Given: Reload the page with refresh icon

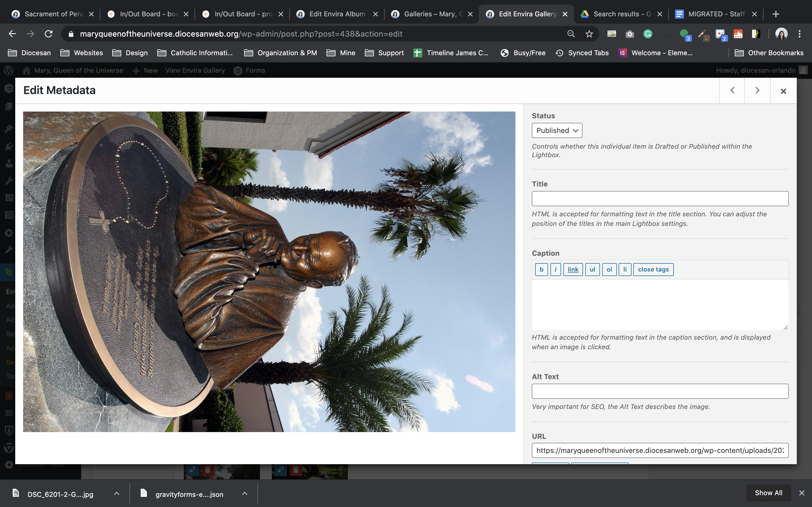Looking at the screenshot, I should tap(49, 34).
